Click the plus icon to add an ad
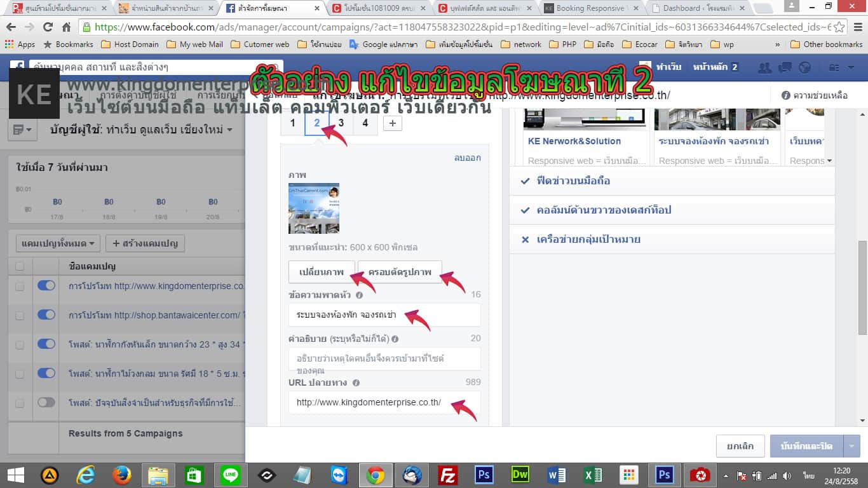This screenshot has width=868, height=488. [x=393, y=123]
